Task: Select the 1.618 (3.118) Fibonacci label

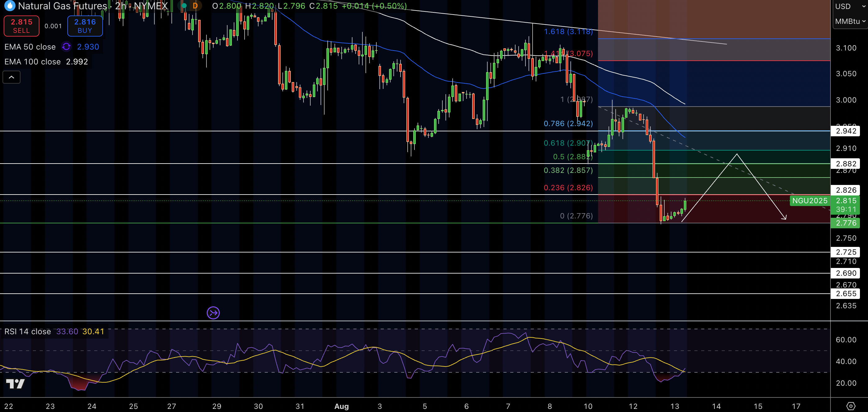Action: [568, 32]
